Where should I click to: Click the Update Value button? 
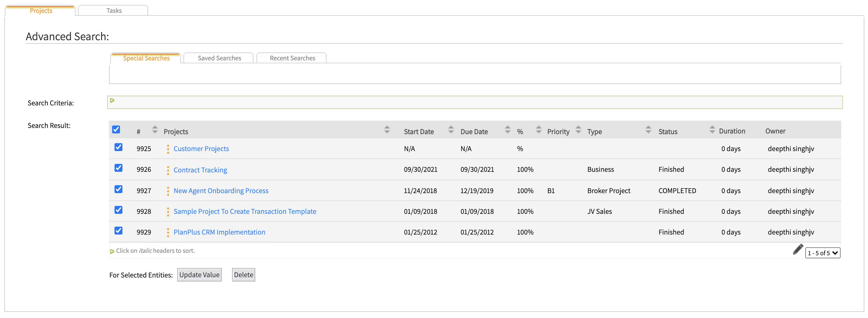click(x=199, y=275)
